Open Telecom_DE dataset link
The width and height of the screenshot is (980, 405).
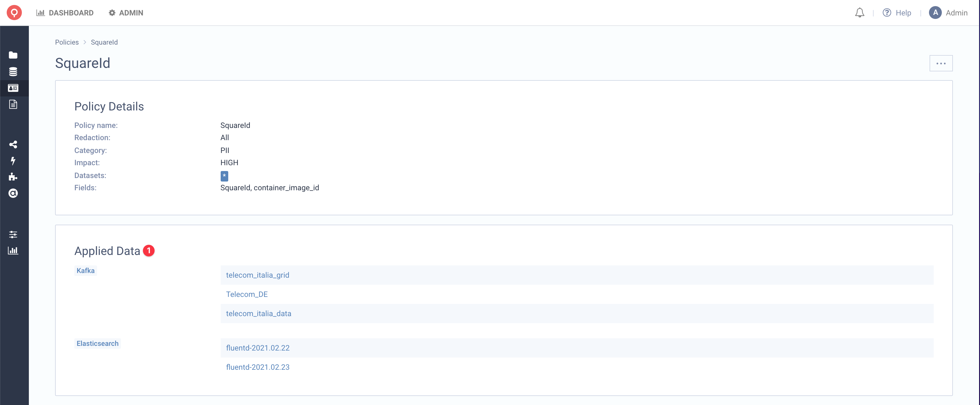[x=247, y=294]
